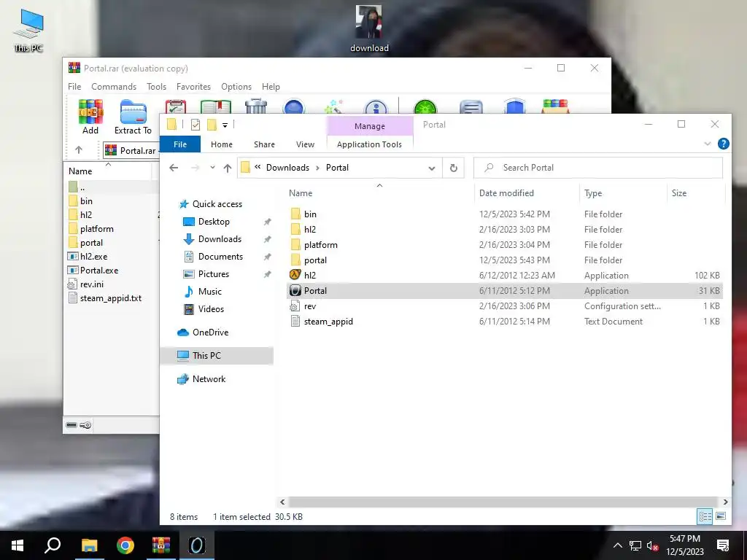Select the platform folder in WinRAR list

tap(91, 228)
